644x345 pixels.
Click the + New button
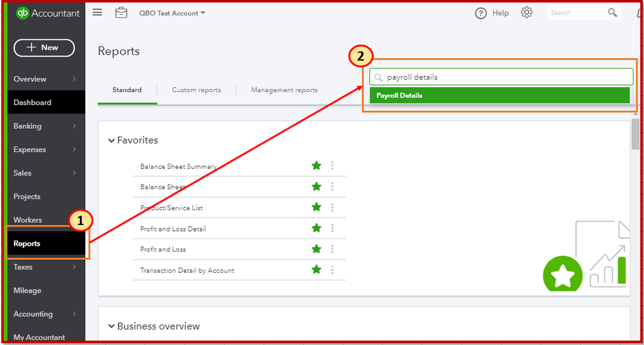45,48
